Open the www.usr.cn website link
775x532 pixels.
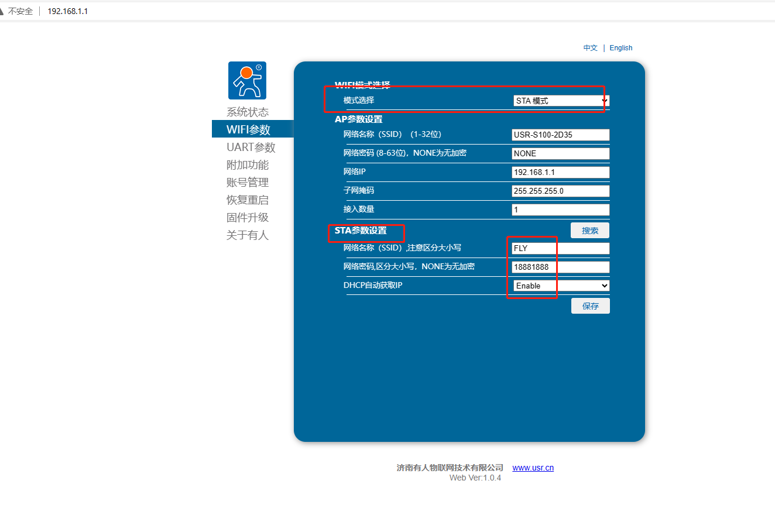point(533,468)
